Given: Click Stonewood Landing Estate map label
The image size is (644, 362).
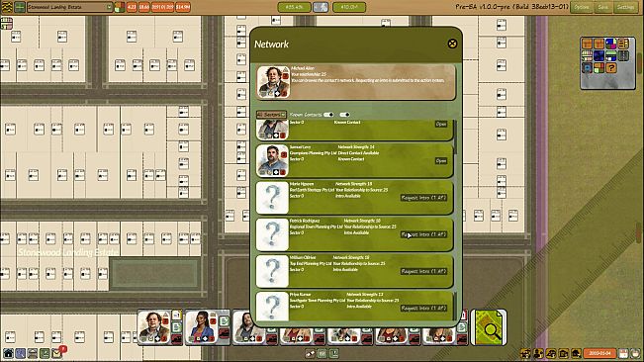Looking at the screenshot, I should [x=68, y=252].
